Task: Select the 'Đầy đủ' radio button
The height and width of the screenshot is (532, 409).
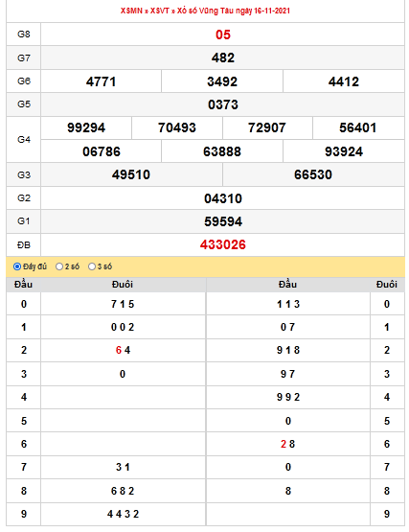Action: pos(17,266)
